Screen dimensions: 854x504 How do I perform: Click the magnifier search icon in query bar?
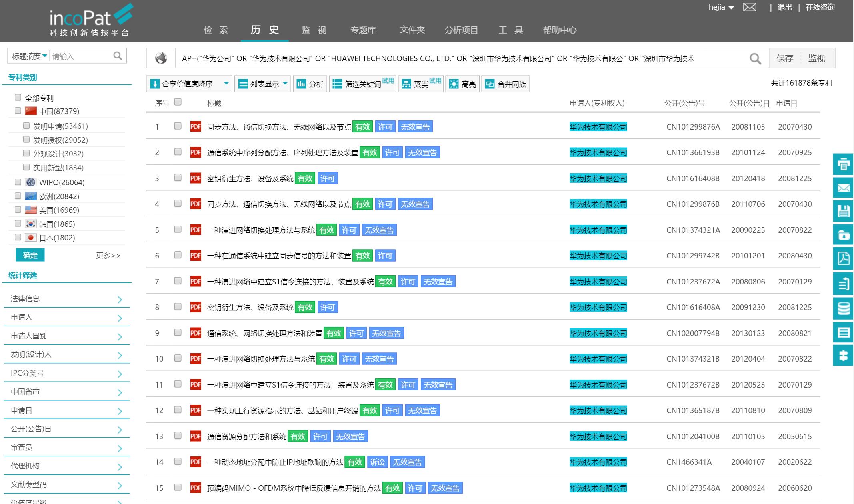[755, 59]
